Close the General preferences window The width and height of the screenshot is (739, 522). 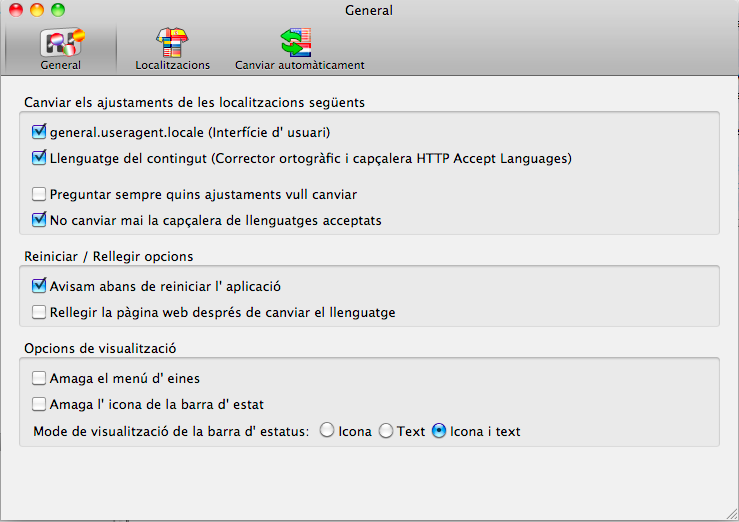tap(16, 10)
